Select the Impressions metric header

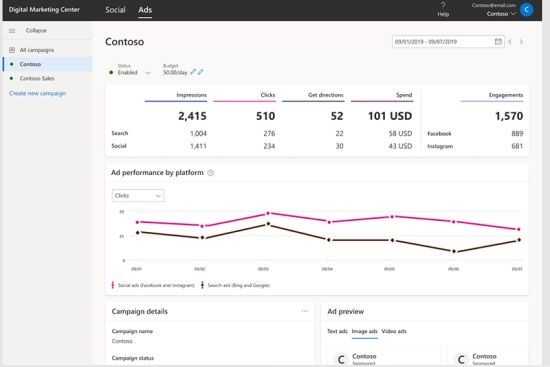point(192,95)
